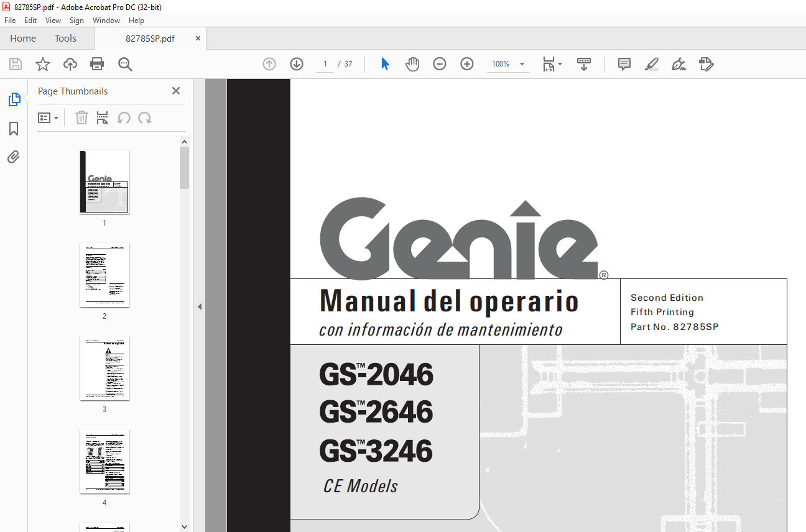Open the Attachments paperclip panel

click(x=14, y=157)
